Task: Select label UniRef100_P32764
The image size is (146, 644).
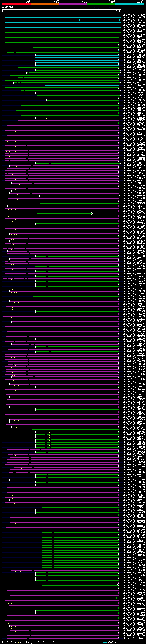Action: (x=133, y=261)
